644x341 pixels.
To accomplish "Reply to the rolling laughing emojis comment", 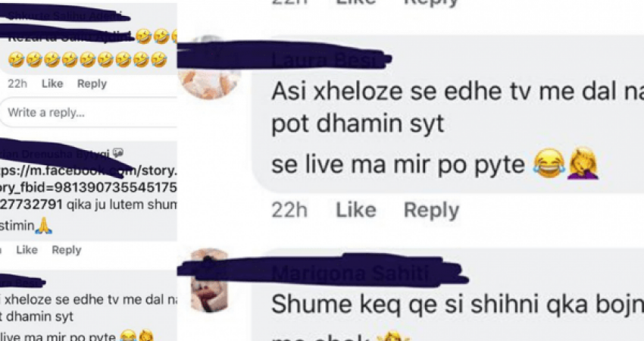I will point(92,83).
